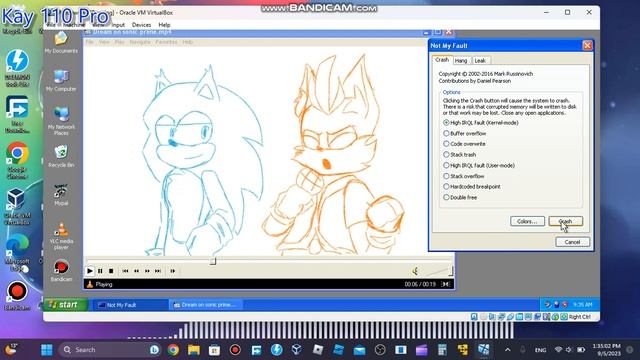
Task: Open Mail app from the host taskbar
Action: (x=359, y=350)
